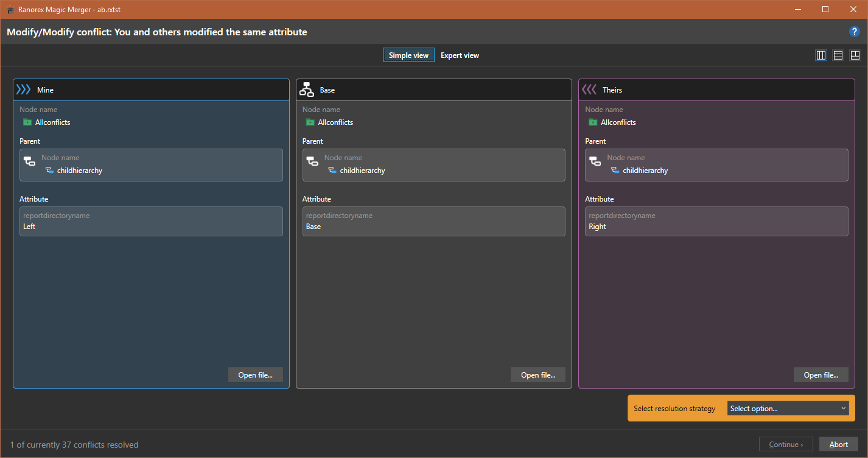Click 'Allconflicts' text in Theirs panel

(x=618, y=122)
